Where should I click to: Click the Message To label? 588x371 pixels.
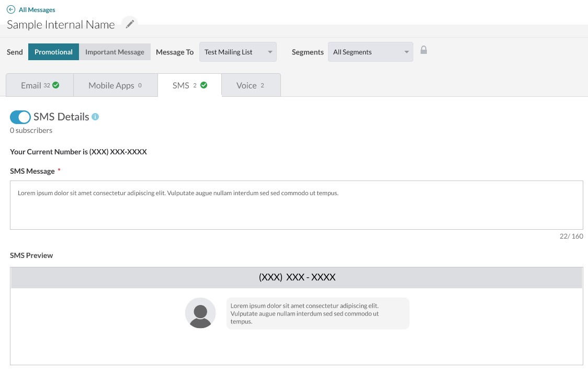[x=175, y=52]
